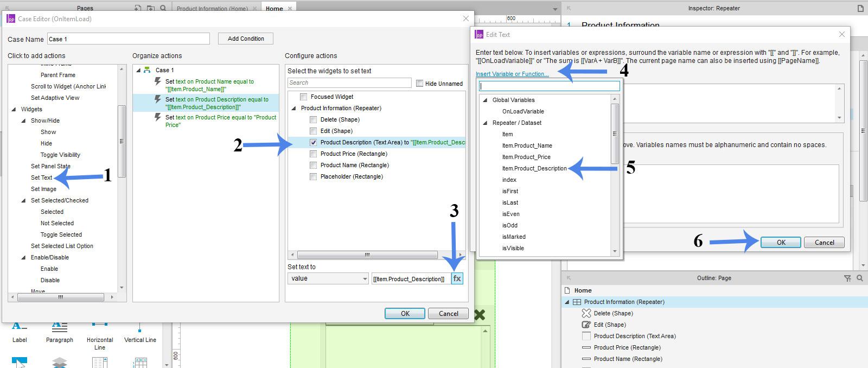Viewport: 868px width, 368px height.
Task: Select the Label widget in the library
Action: click(x=20, y=332)
